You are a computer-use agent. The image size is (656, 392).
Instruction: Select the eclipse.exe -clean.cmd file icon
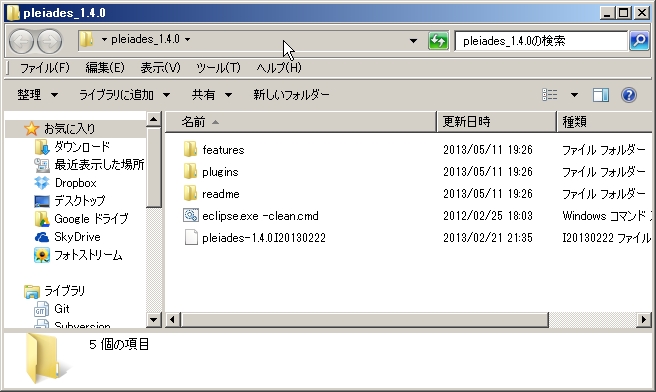[x=191, y=215]
